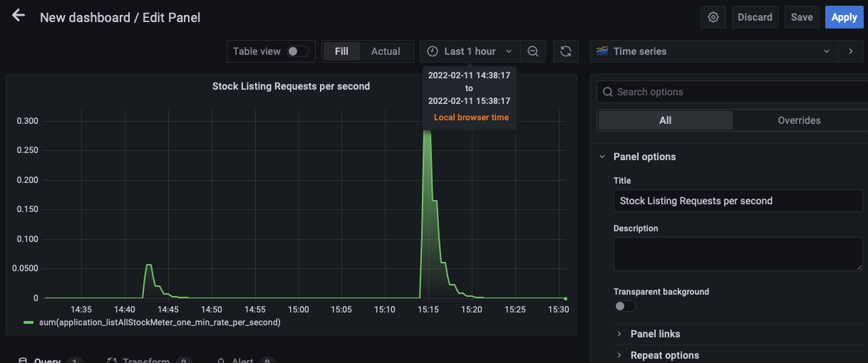Click the Local browser time label
This screenshot has width=868, height=363.
(x=471, y=117)
